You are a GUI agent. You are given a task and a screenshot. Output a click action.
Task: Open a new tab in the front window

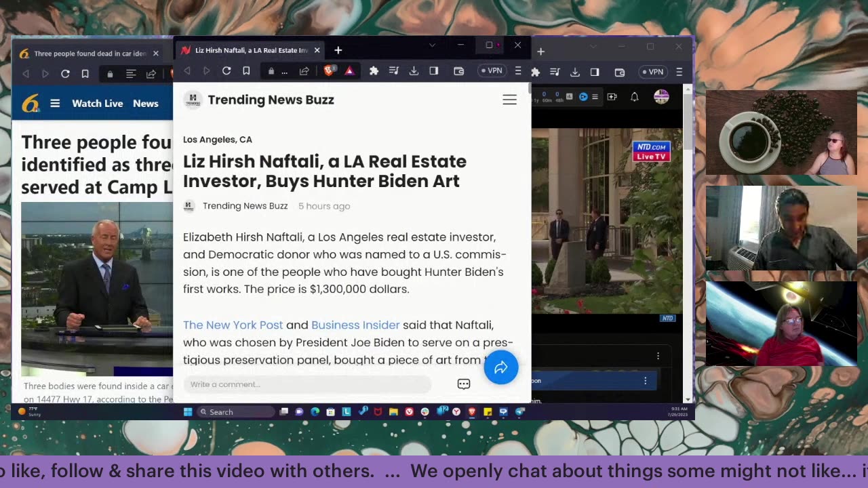[338, 50]
